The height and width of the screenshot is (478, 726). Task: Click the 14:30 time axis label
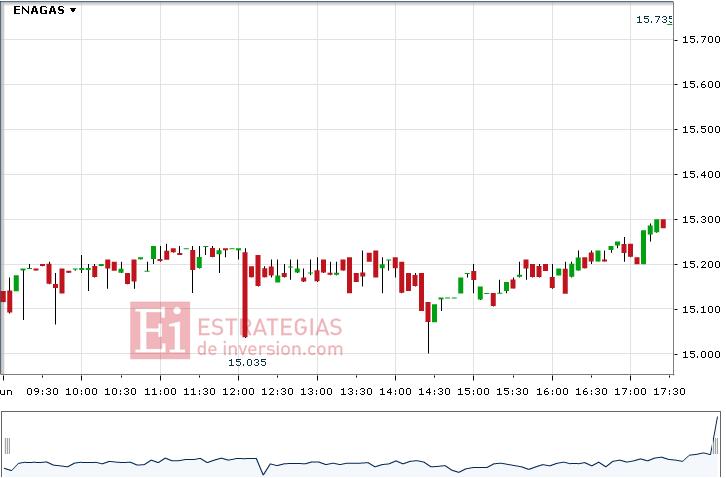pyautogui.click(x=434, y=391)
